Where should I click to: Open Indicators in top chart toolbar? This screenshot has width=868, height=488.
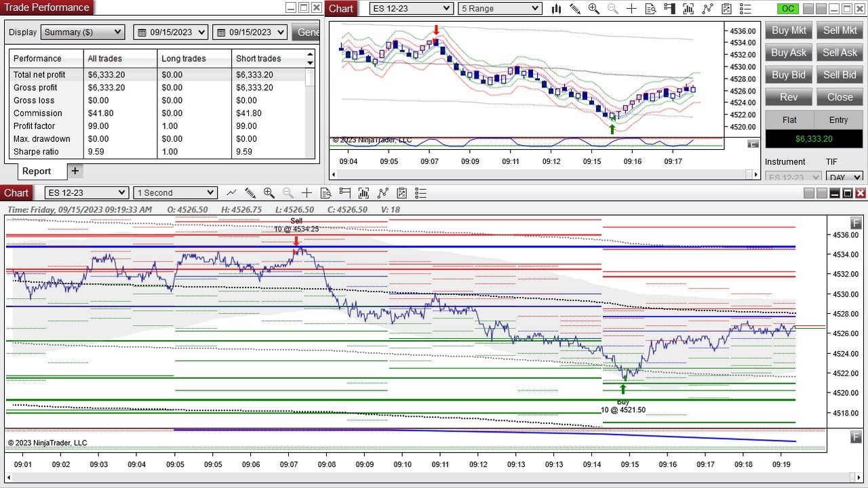708,9
